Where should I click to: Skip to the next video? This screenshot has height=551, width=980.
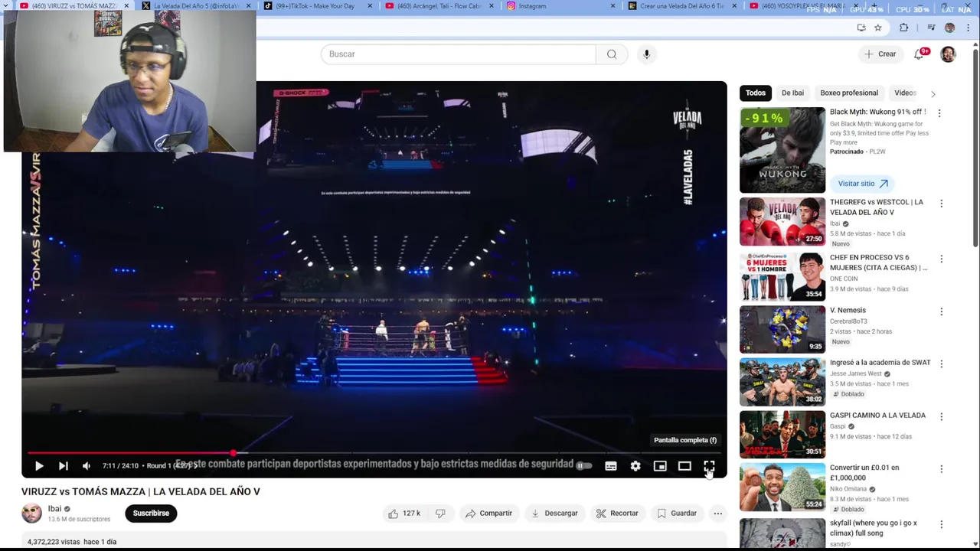[x=64, y=466]
